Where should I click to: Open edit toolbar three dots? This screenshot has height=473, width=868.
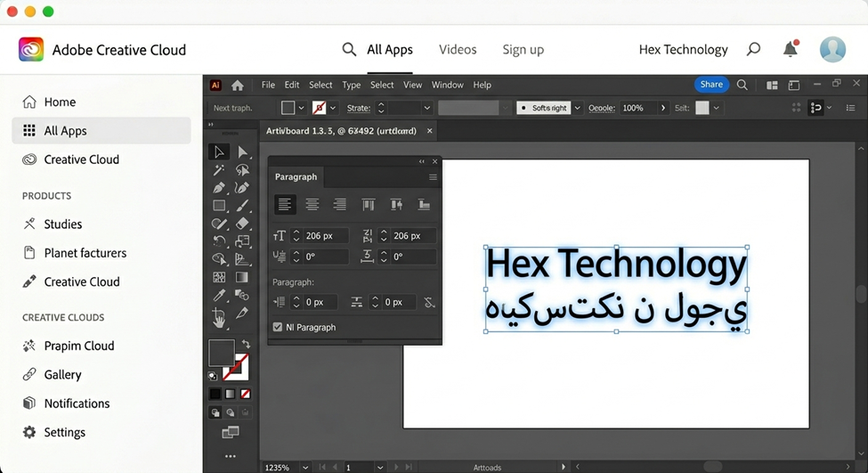click(x=231, y=456)
